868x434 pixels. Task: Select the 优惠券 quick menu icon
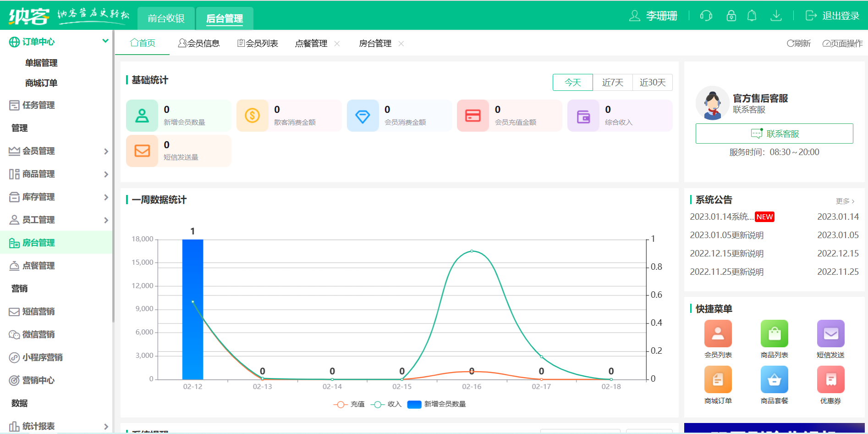click(x=830, y=380)
